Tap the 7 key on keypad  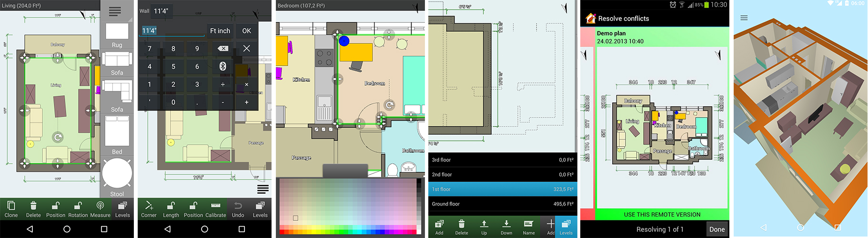pyautogui.click(x=150, y=49)
